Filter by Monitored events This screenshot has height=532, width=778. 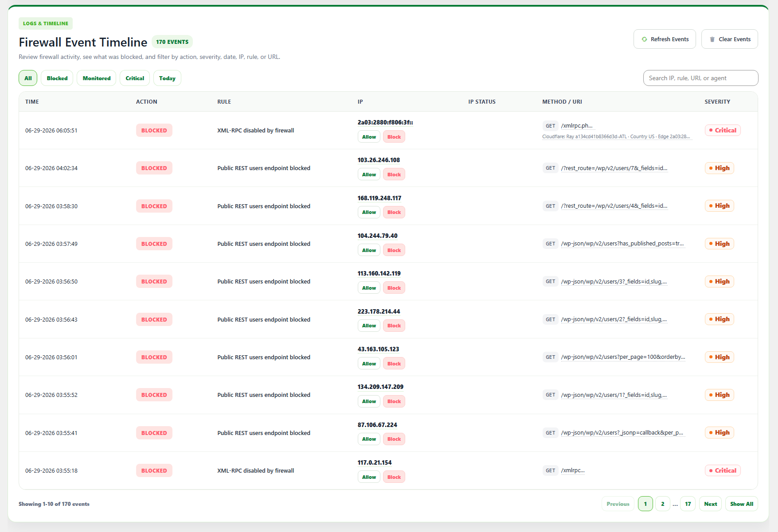[x=97, y=78]
